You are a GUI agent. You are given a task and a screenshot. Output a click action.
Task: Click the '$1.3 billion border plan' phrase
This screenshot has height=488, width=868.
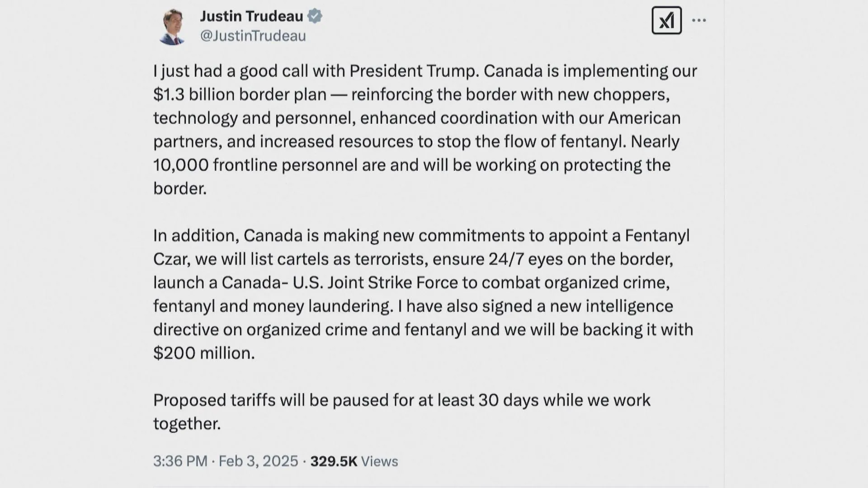click(x=240, y=94)
